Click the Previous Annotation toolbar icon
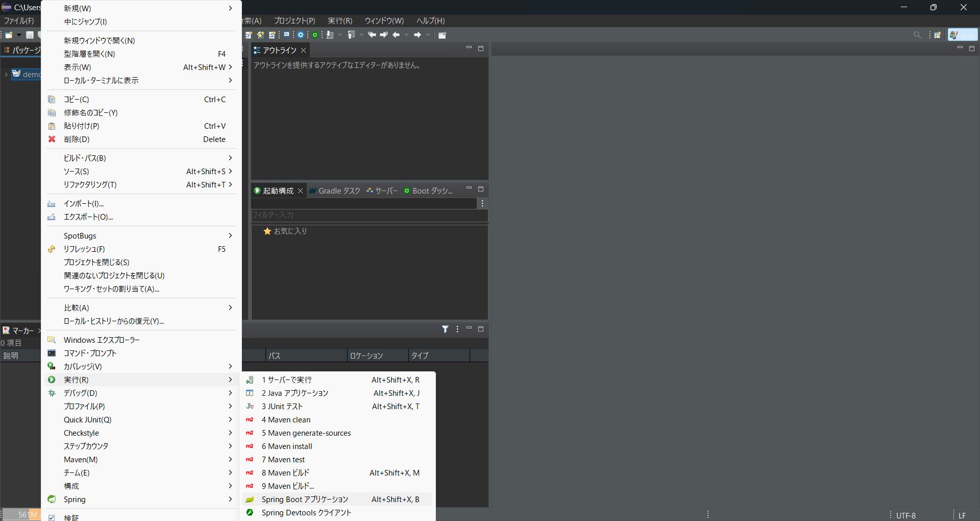980x521 pixels. [351, 35]
